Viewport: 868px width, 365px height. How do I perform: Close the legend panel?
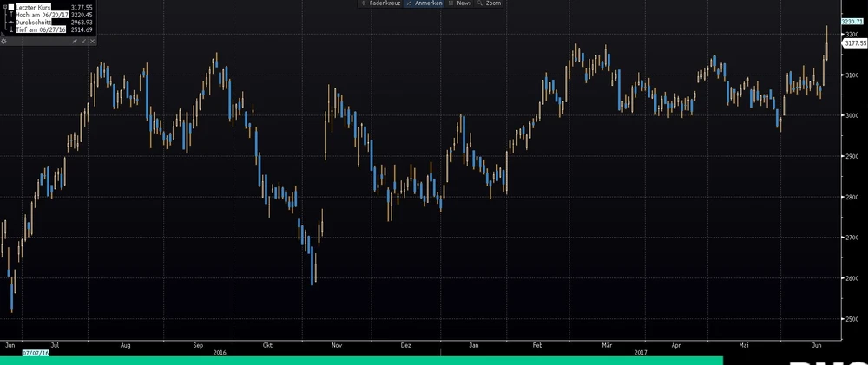[92, 41]
